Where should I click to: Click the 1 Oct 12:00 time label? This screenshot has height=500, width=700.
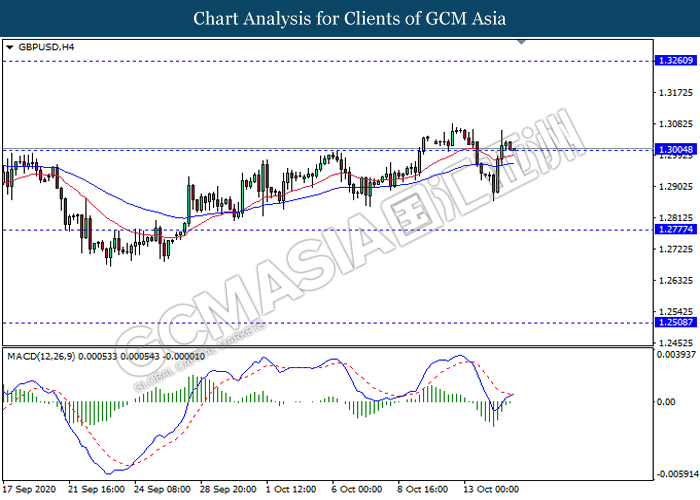point(291,489)
